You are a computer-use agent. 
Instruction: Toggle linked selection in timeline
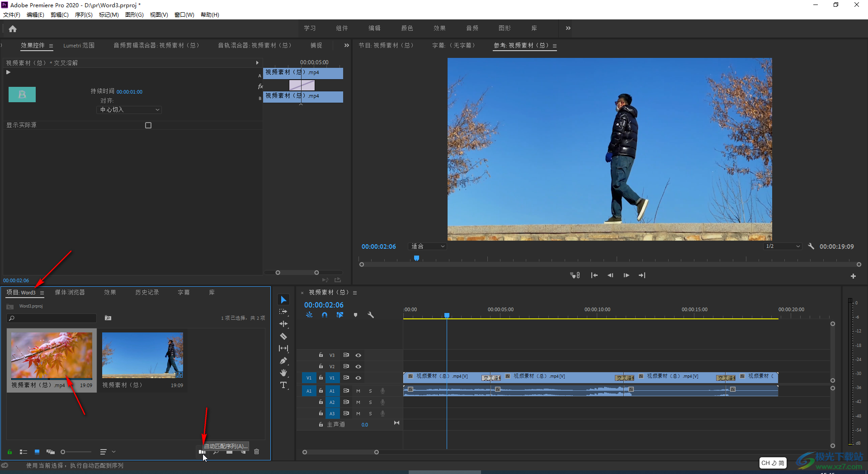point(340,315)
